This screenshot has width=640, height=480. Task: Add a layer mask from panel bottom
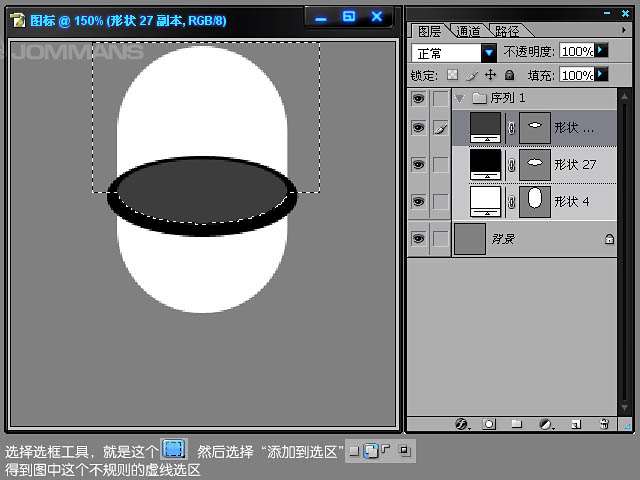(x=489, y=424)
